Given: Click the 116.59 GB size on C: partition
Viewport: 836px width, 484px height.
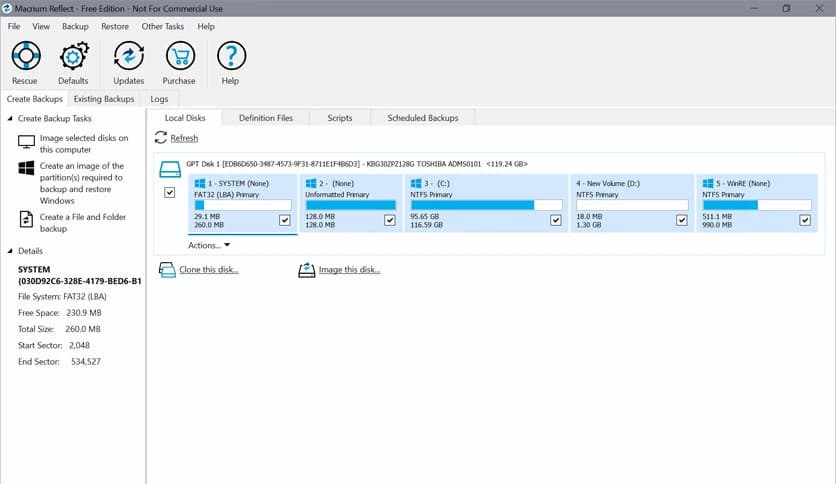Looking at the screenshot, I should pyautogui.click(x=427, y=225).
